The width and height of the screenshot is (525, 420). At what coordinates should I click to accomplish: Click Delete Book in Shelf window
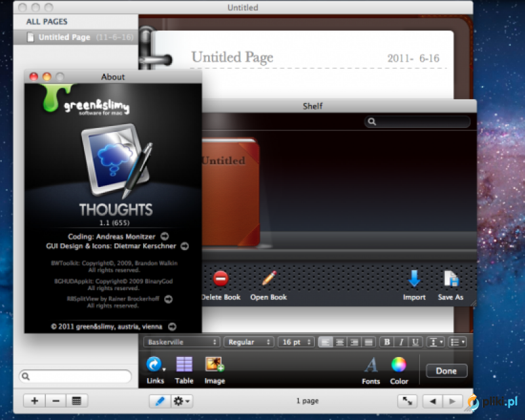click(x=220, y=285)
